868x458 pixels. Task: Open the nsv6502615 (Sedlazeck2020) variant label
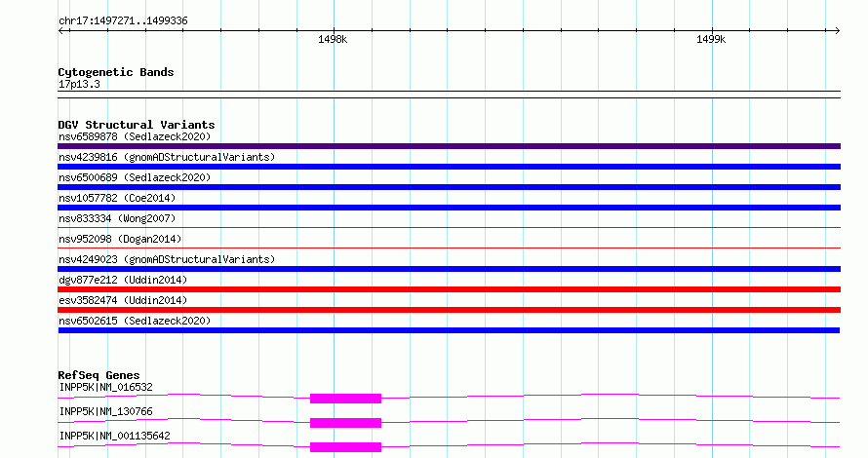coord(135,321)
